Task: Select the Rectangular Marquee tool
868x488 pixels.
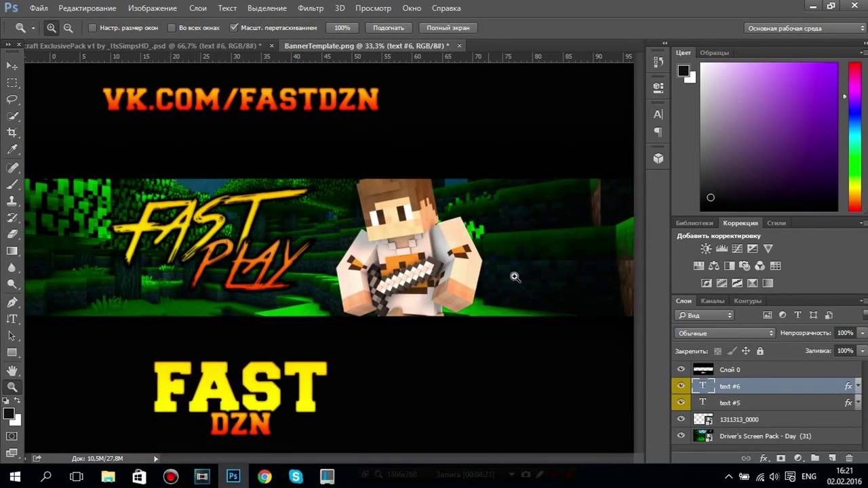Action: (12, 83)
